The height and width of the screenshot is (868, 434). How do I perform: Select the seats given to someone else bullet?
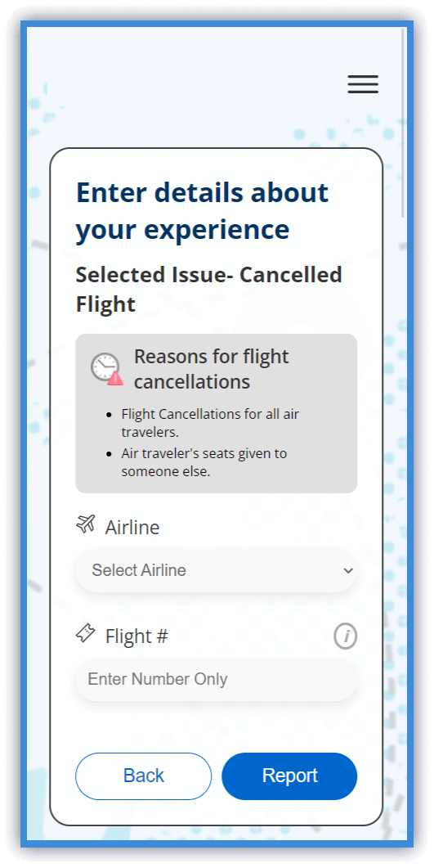(204, 463)
